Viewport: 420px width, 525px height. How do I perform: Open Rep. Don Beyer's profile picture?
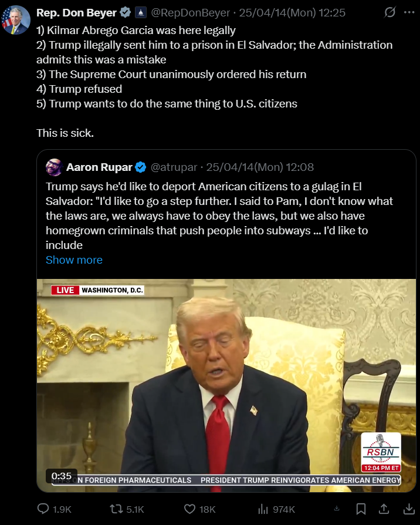point(16,20)
